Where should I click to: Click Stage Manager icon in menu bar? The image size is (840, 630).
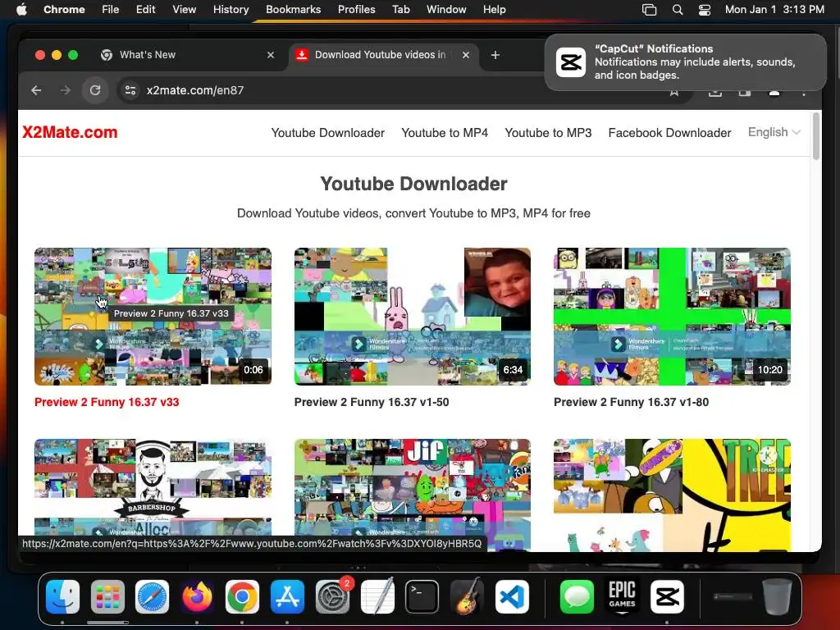[650, 9]
